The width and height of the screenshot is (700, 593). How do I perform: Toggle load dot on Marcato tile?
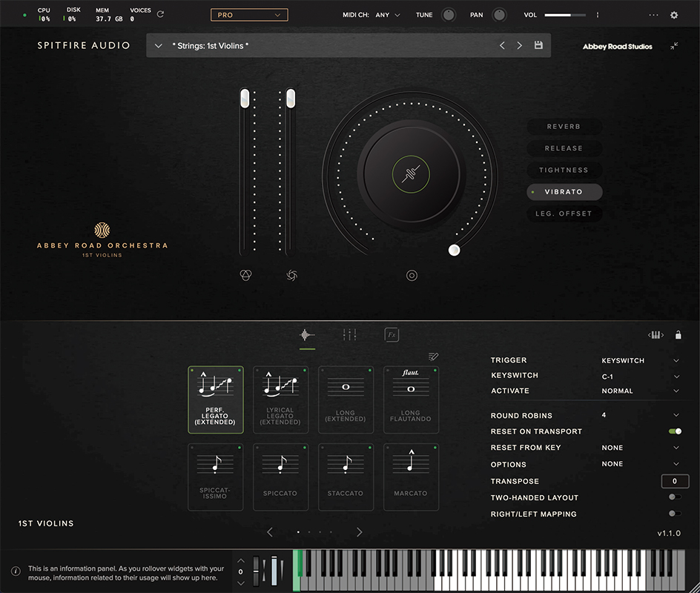tap(435, 447)
